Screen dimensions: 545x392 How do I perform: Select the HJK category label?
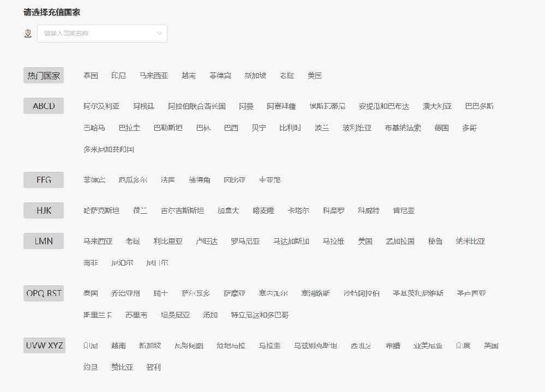pyautogui.click(x=44, y=210)
